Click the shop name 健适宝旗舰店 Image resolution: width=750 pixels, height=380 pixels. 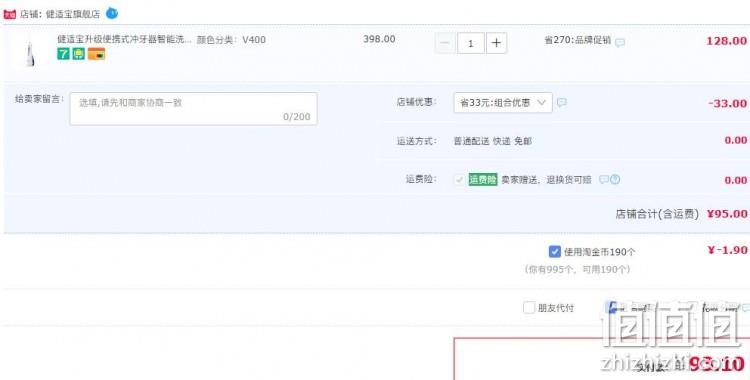click(x=73, y=14)
